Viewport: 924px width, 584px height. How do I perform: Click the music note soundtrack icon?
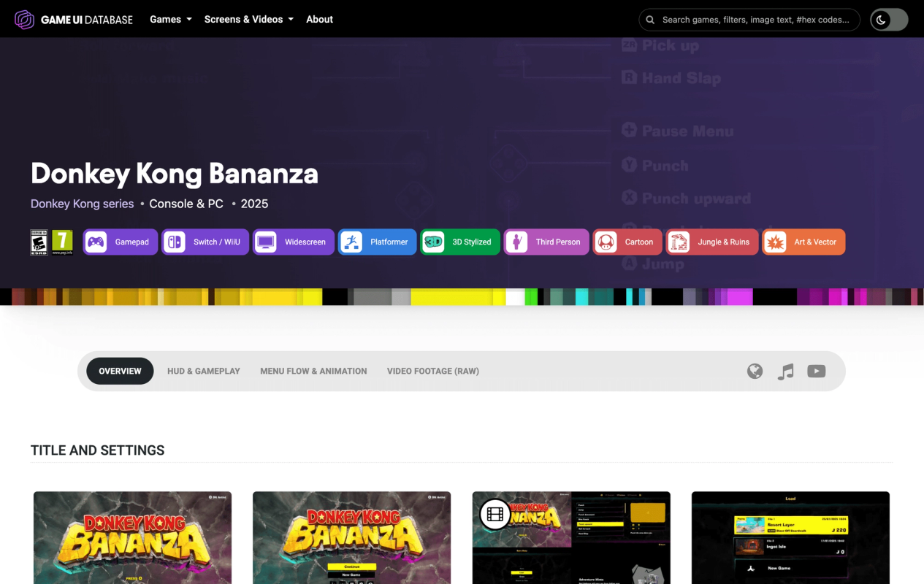pos(786,372)
